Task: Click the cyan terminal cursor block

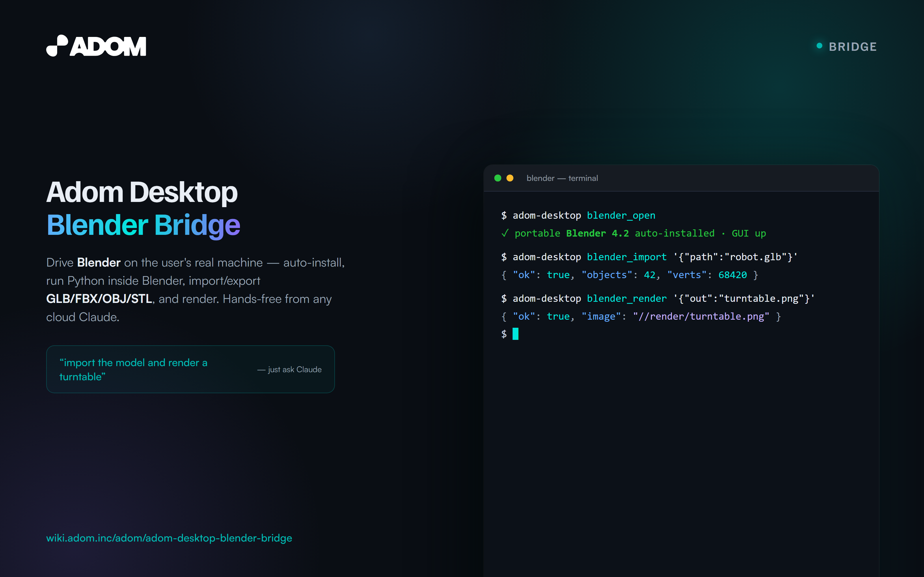Action: 515,334
